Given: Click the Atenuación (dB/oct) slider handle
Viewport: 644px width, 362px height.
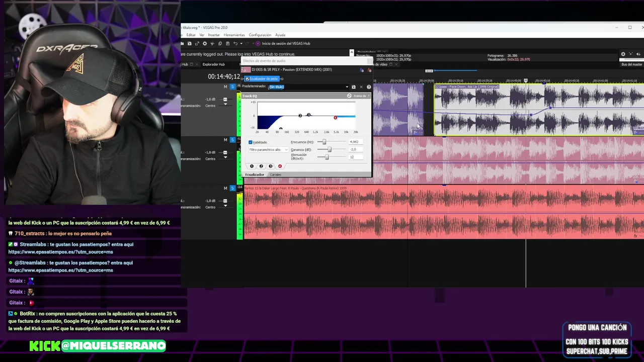Looking at the screenshot, I should 327,157.
